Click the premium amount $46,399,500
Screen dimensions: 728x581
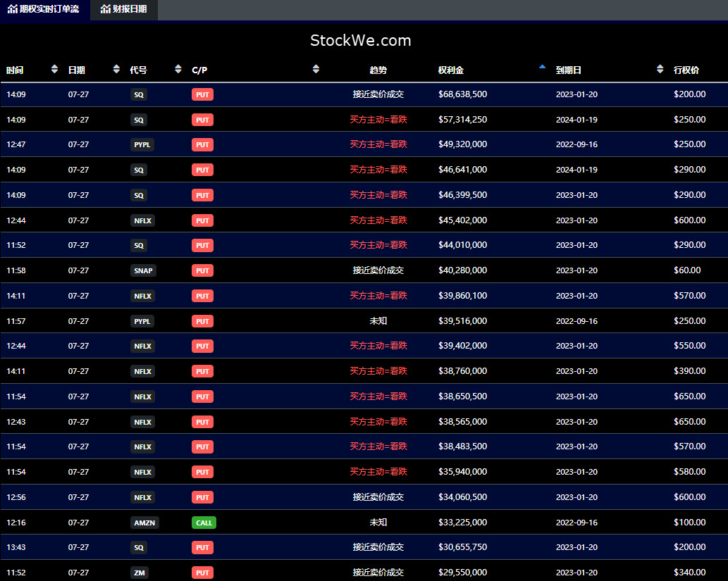[x=462, y=195]
